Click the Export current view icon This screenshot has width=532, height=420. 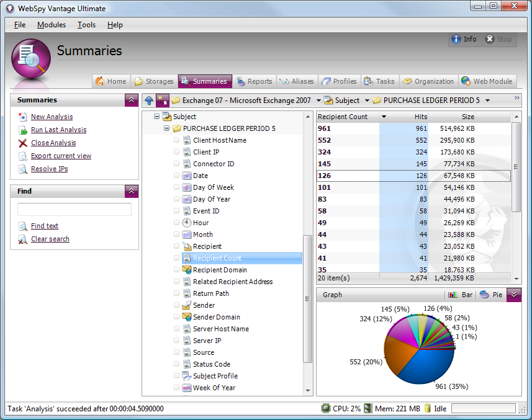tap(23, 156)
